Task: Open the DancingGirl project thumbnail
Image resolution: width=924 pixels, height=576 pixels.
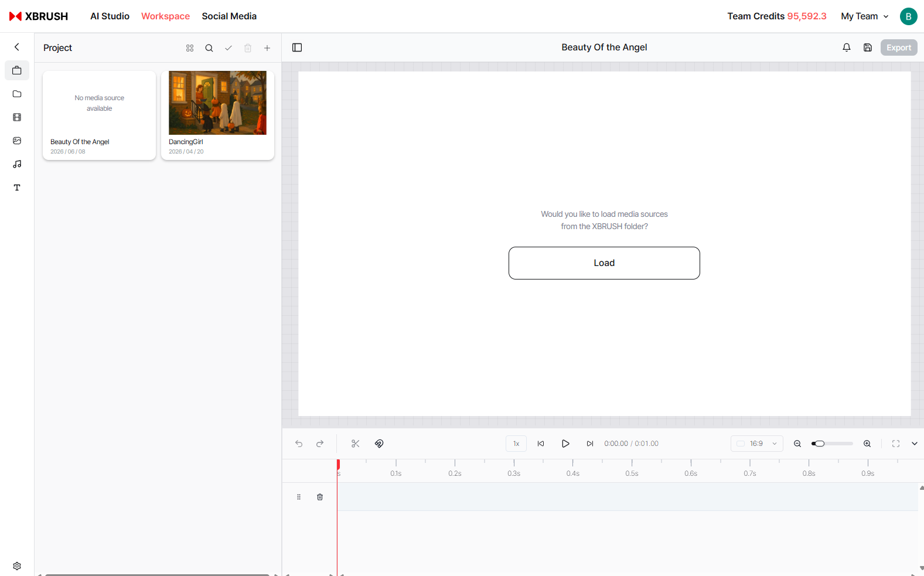Action: pyautogui.click(x=217, y=103)
